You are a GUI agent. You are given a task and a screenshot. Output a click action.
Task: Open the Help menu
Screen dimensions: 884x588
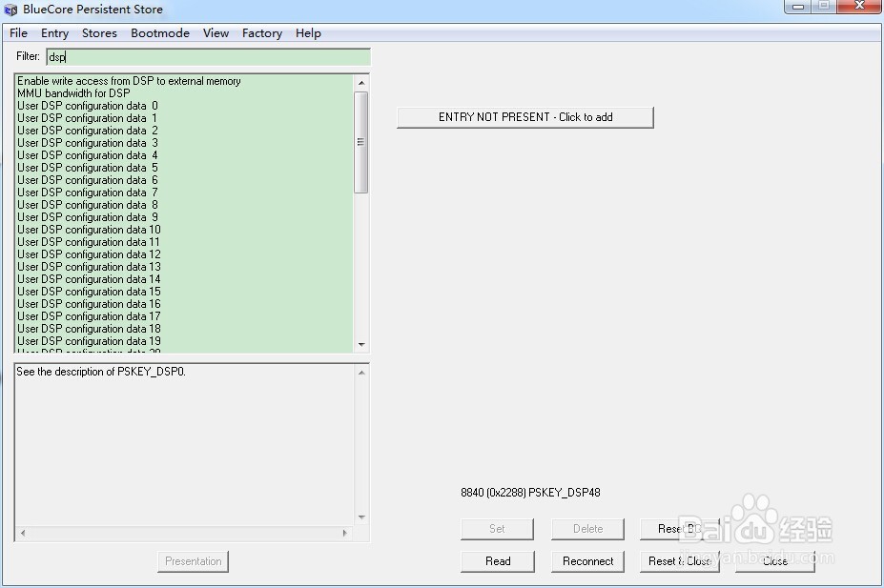click(x=308, y=33)
